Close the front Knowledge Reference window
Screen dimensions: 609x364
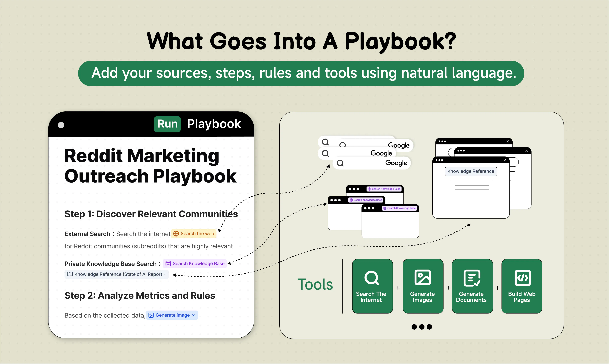click(505, 160)
